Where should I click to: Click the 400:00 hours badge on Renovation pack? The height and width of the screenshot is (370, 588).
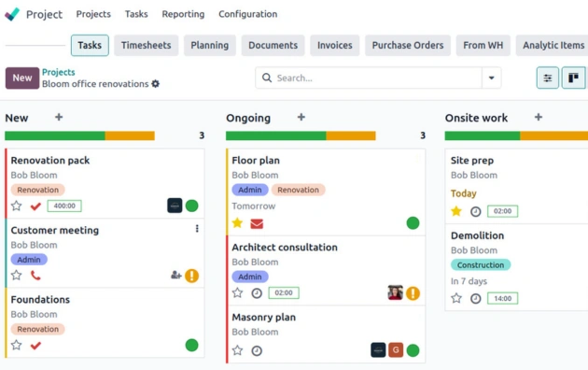(64, 206)
